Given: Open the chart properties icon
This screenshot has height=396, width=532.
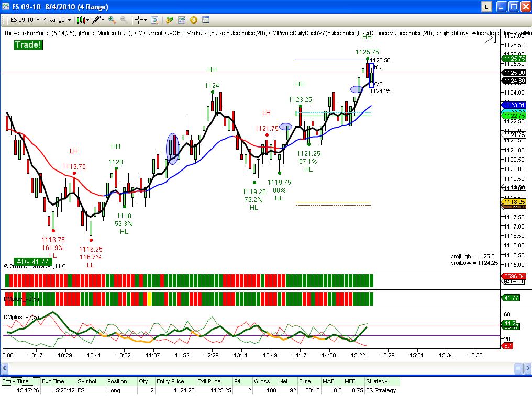Looking at the screenshot, I should pyautogui.click(x=206, y=20).
